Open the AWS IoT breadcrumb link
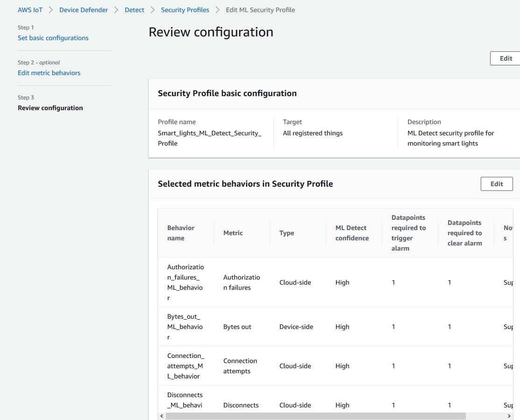 [30, 9]
